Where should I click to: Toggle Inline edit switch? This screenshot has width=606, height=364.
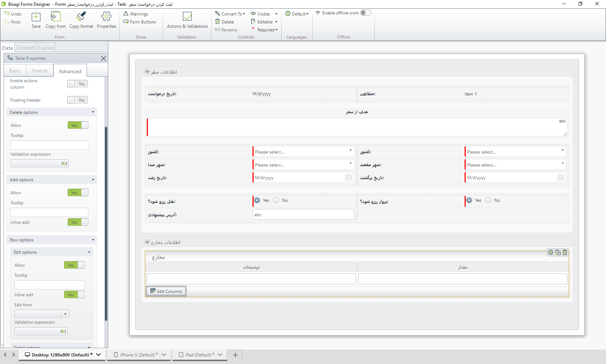tap(74, 294)
